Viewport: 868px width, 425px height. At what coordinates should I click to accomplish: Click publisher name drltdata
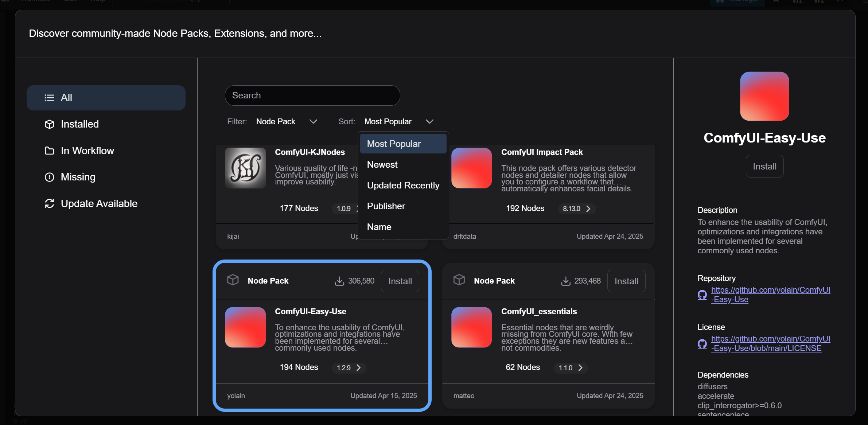click(464, 236)
